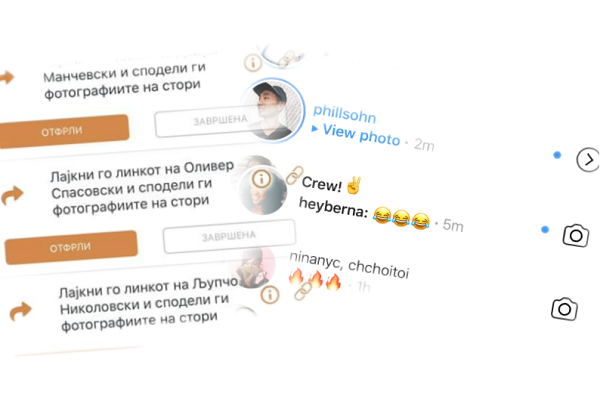Open phillsohn username link

[344, 114]
